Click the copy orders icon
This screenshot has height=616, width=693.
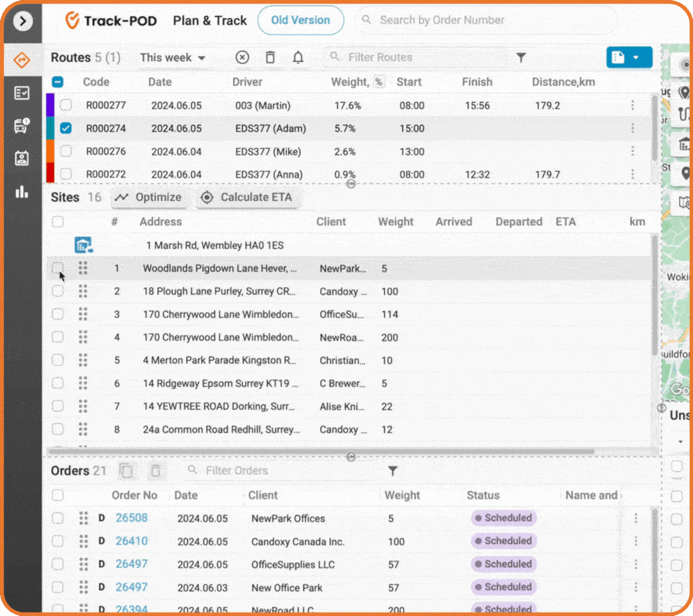coord(127,470)
